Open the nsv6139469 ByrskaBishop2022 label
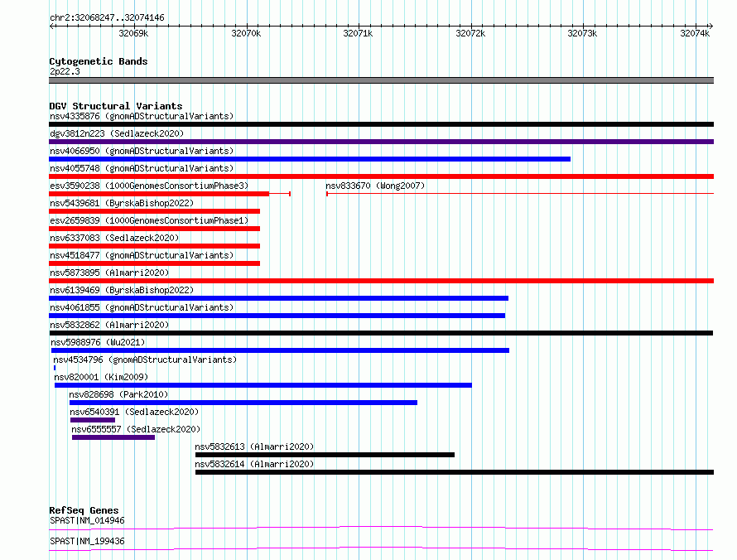 (122, 290)
